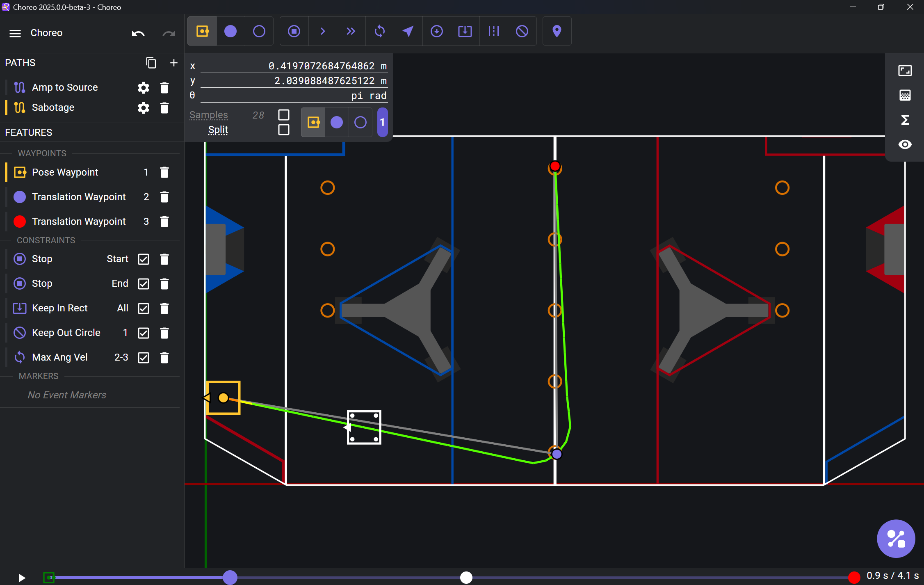924x585 pixels.
Task: Duplicate the current path
Action: [151, 63]
